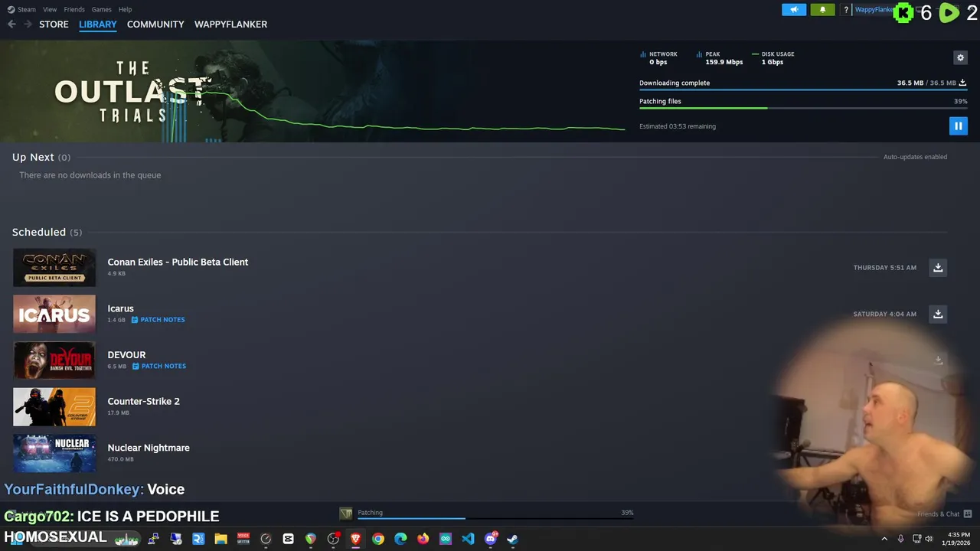Go back with the left arrow
This screenshot has height=551, width=980.
click(11, 24)
